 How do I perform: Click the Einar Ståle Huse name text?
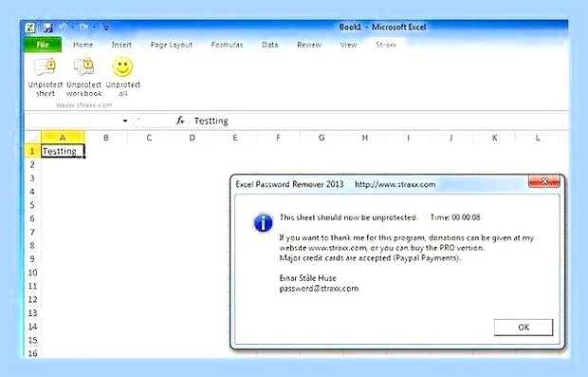(x=307, y=278)
